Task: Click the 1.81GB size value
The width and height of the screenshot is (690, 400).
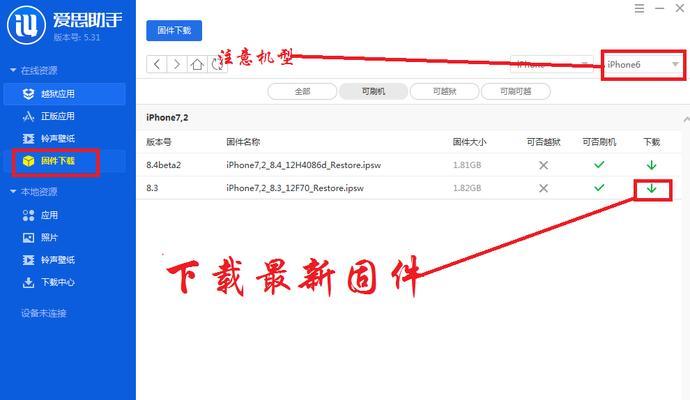Action: click(x=467, y=165)
